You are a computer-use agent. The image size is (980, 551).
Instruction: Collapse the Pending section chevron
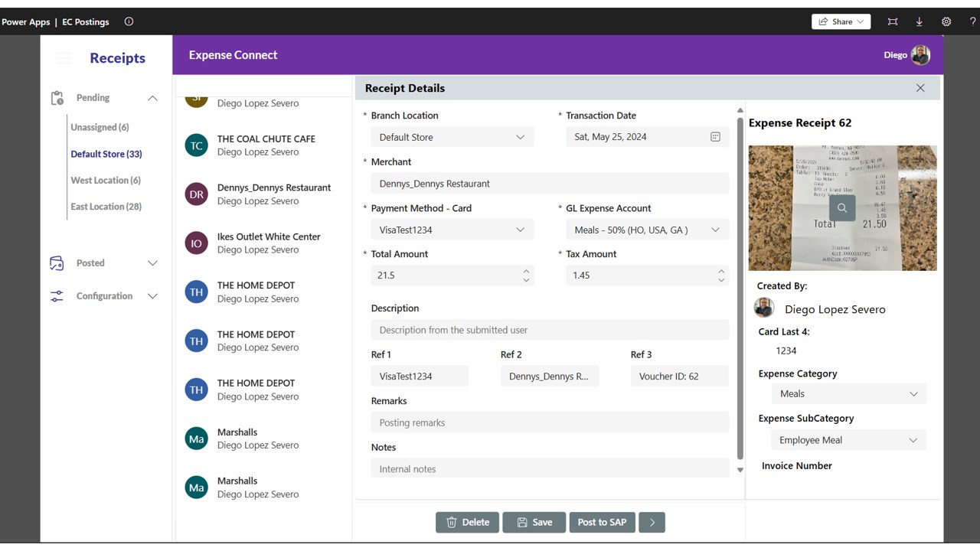click(152, 98)
